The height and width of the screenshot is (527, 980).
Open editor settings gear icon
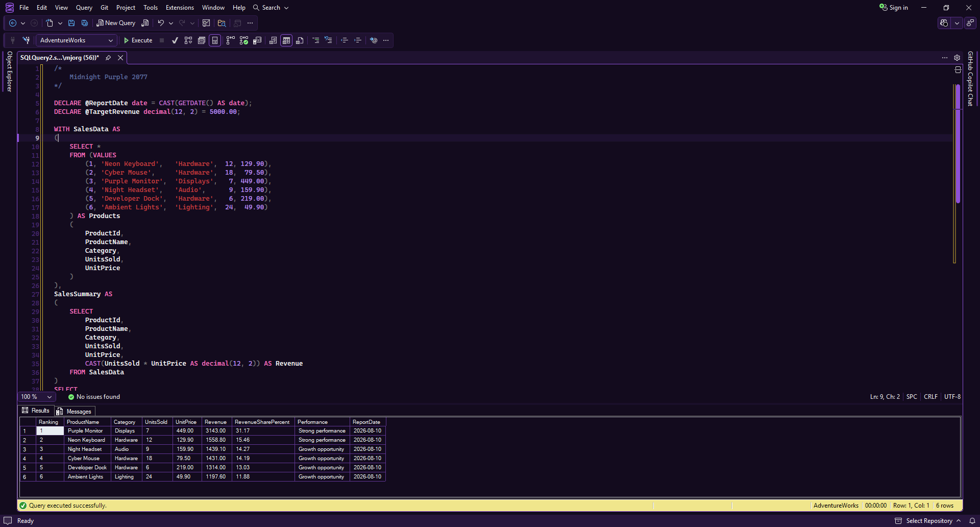tap(957, 58)
